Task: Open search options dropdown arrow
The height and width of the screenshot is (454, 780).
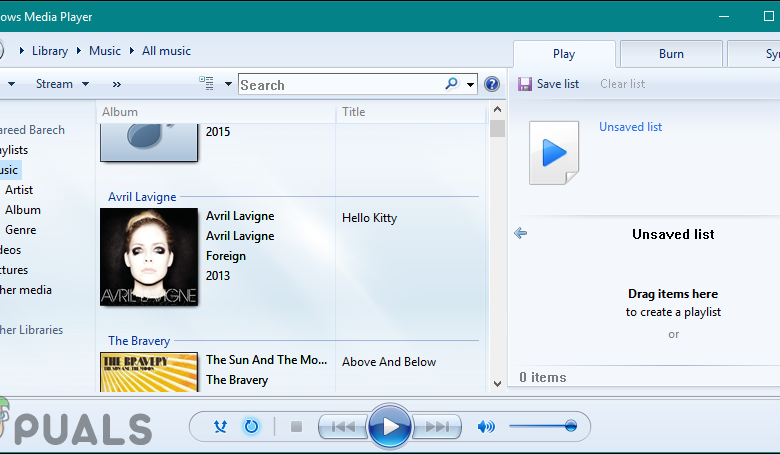Action: pos(470,85)
